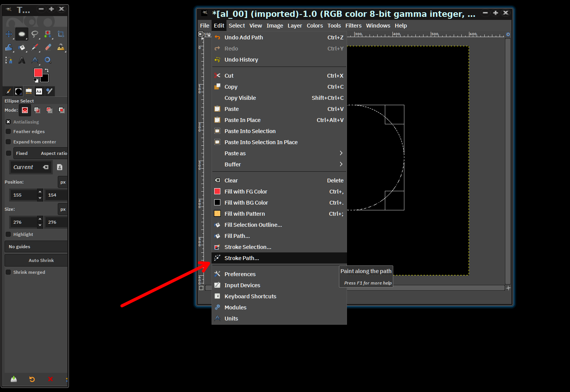Select the Eraser tool

48,47
